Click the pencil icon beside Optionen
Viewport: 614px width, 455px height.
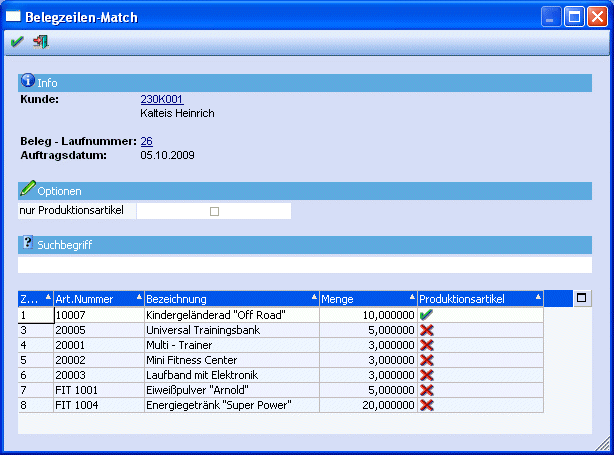point(28,189)
